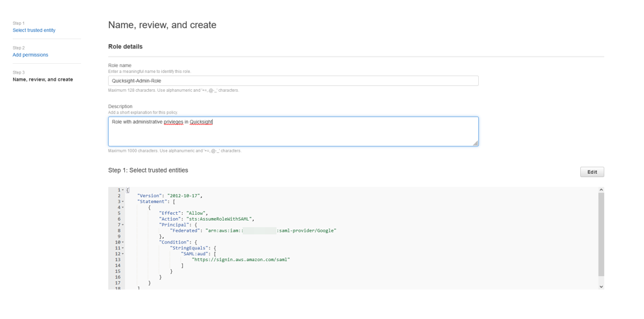This screenshot has width=644, height=319.
Task: Click the Role name input field
Action: coord(293,81)
